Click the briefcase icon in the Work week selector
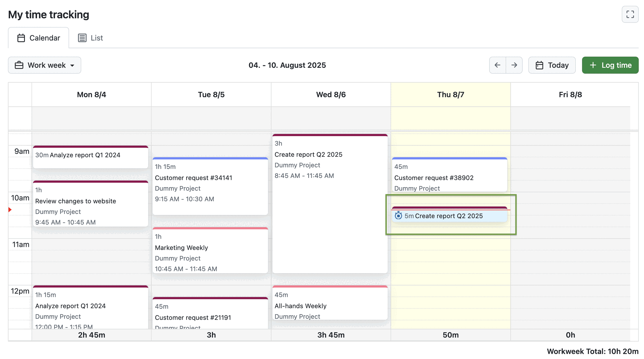 tap(20, 65)
